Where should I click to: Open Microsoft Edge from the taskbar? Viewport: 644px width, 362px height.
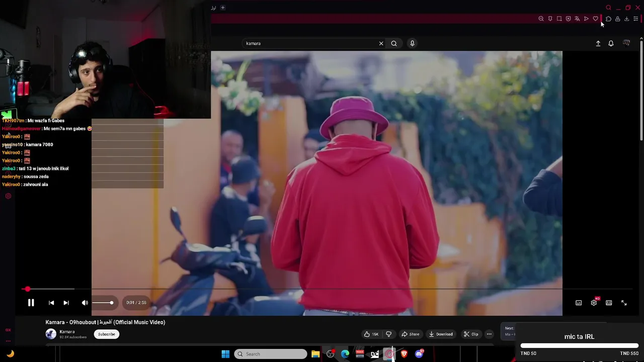pos(345,354)
